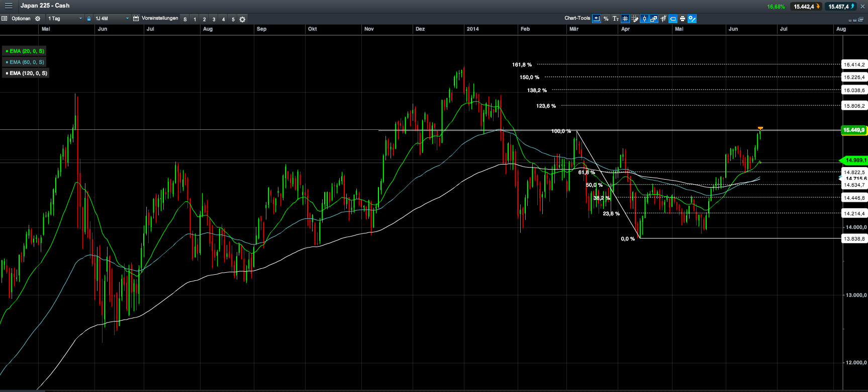Select the grid drawing pencil tool
The width and height of the screenshot is (868, 392).
(635, 19)
